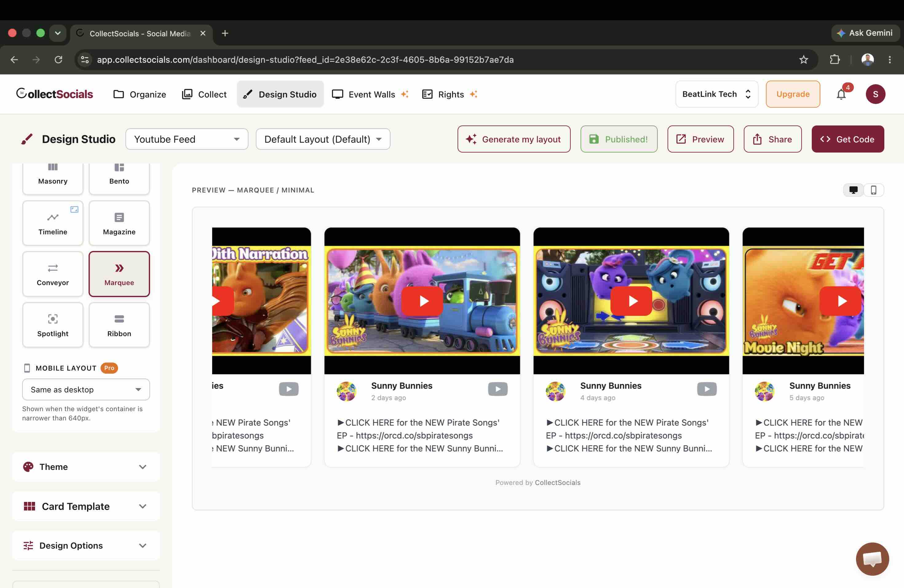The height and width of the screenshot is (588, 904).
Task: Open the Same as desktop mobile layout dropdown
Action: 86,389
